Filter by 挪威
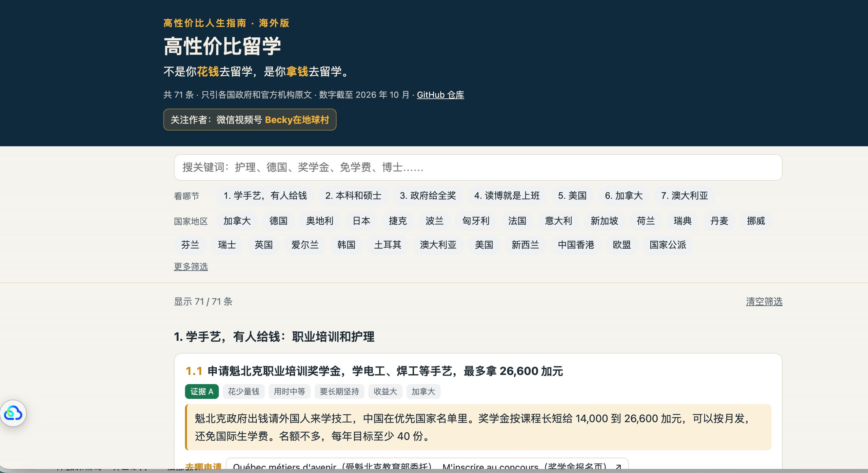 [756, 221]
